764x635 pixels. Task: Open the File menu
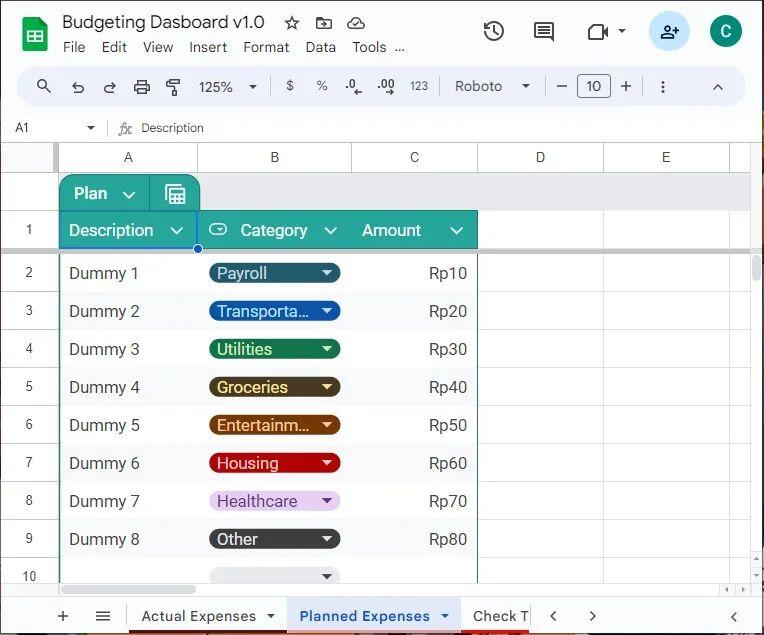74,47
